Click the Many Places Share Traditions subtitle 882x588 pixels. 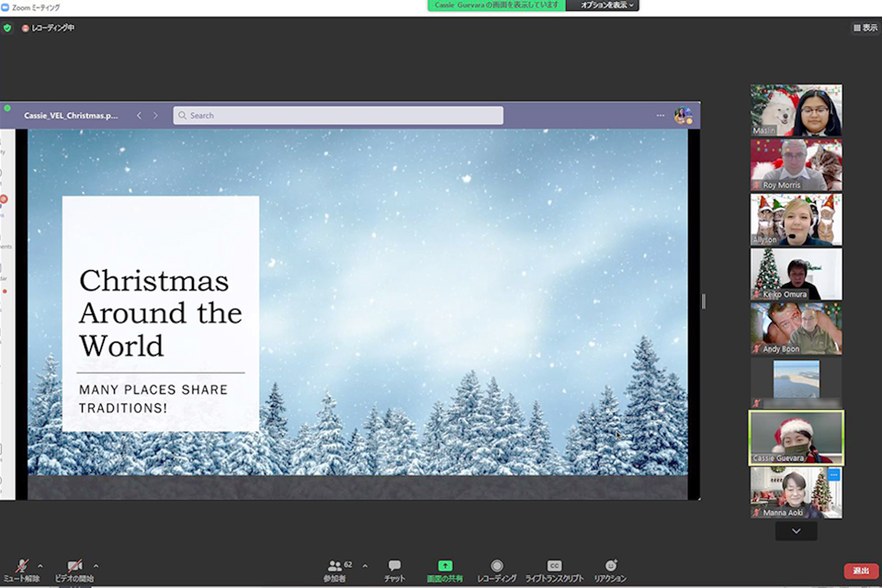tap(153, 399)
